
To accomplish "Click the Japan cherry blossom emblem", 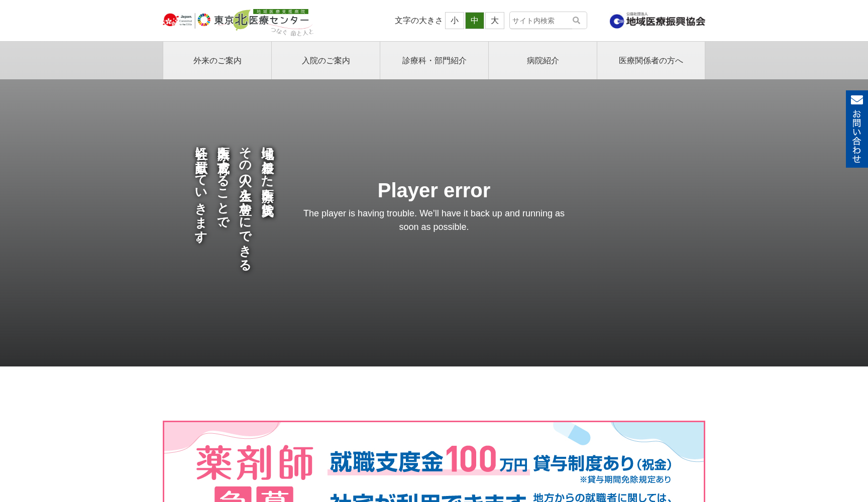I will pos(170,19).
